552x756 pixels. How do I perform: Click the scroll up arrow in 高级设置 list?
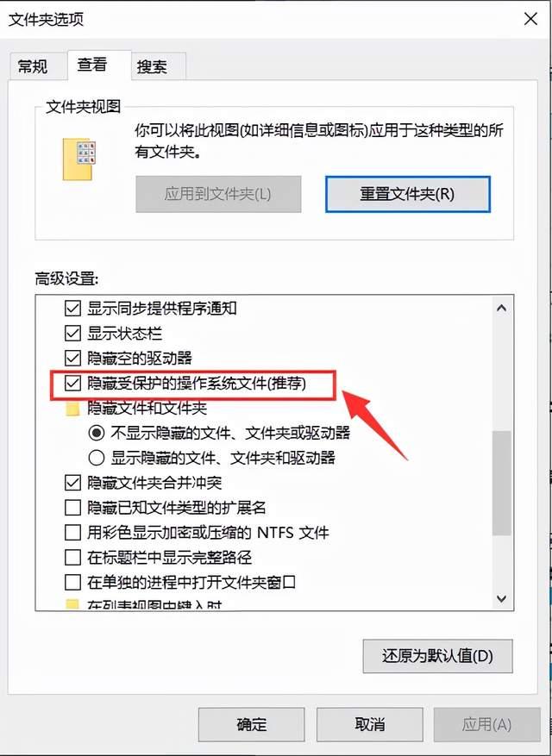coord(501,308)
